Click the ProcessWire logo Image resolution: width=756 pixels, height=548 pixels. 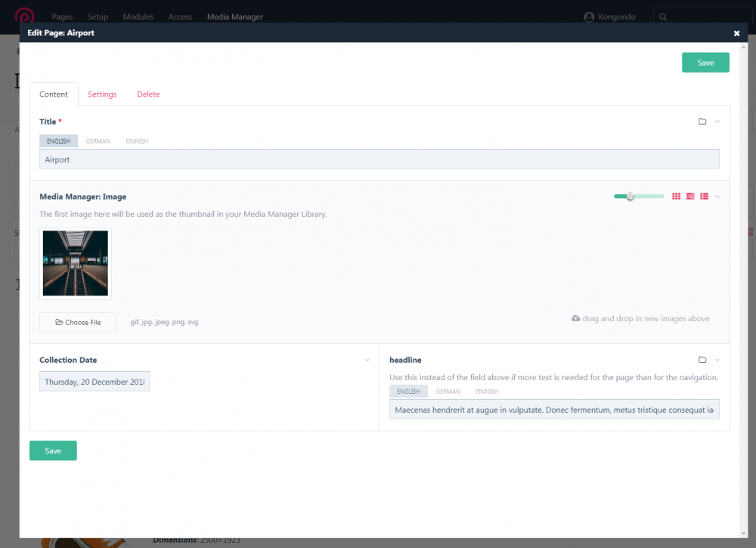tap(26, 17)
